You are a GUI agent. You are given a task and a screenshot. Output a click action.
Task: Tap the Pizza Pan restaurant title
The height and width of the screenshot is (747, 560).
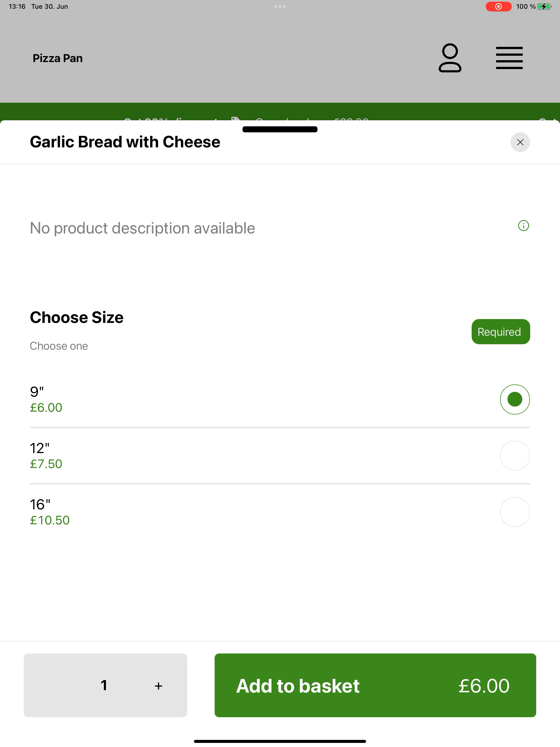pos(58,58)
